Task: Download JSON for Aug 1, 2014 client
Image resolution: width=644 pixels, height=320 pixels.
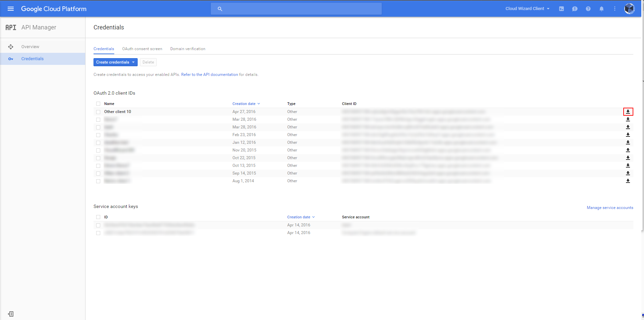Action: tap(628, 181)
